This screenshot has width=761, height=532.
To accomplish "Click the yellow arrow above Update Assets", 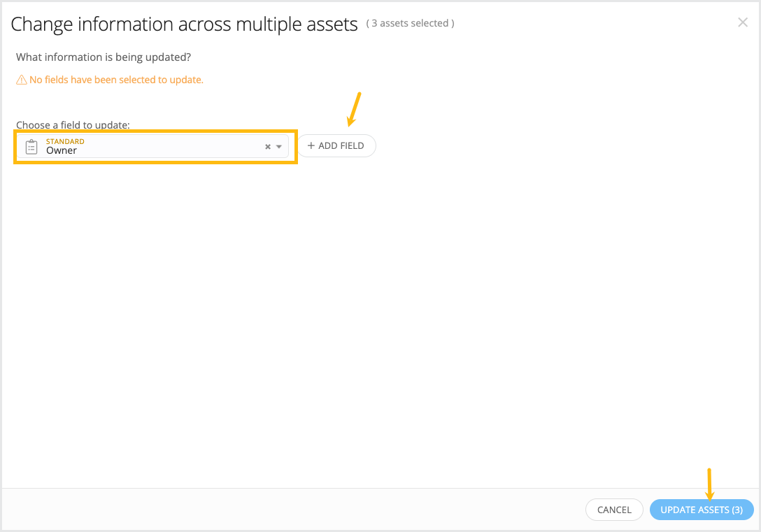I will click(709, 484).
